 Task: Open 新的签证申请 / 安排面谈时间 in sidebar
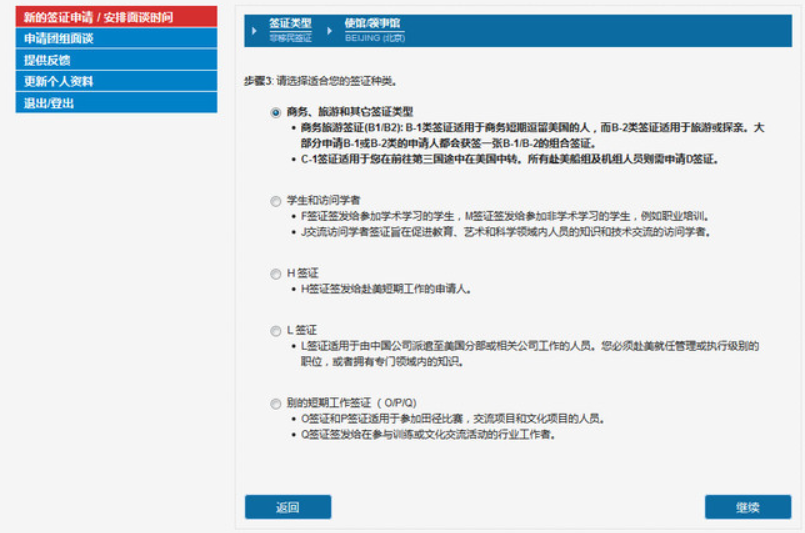[116, 17]
